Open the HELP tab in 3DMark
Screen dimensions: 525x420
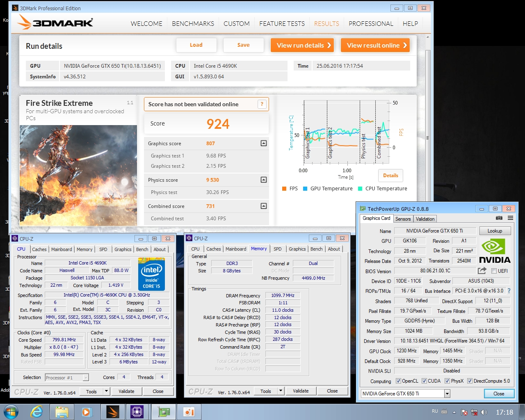coord(410,23)
